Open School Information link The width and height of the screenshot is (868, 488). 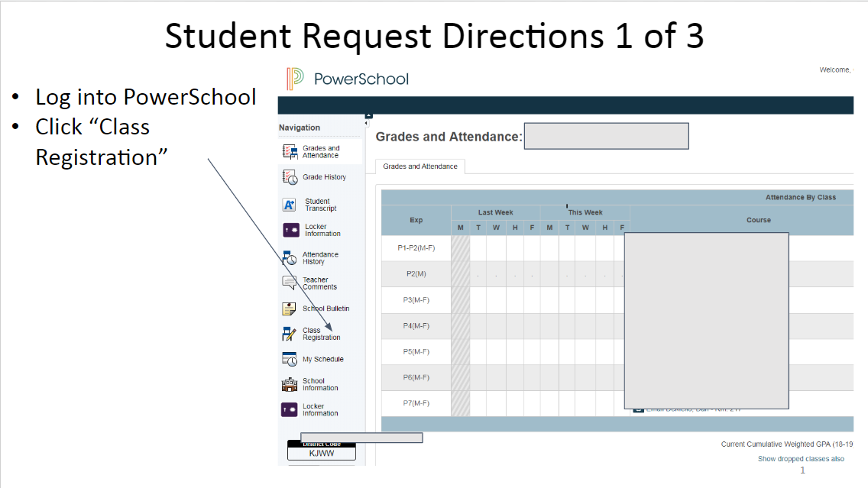tap(320, 384)
